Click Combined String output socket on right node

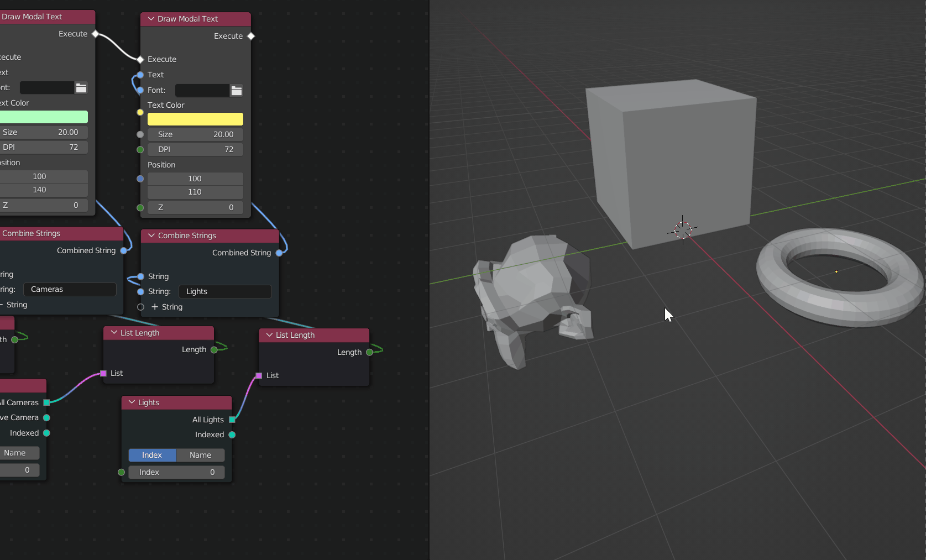pos(279,253)
